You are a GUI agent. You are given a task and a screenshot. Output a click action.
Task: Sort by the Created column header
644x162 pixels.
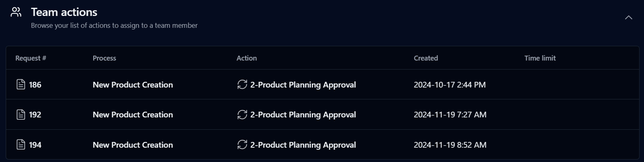tap(426, 58)
